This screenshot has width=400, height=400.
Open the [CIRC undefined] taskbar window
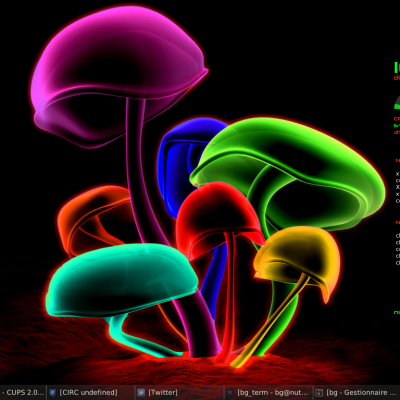(x=91, y=393)
